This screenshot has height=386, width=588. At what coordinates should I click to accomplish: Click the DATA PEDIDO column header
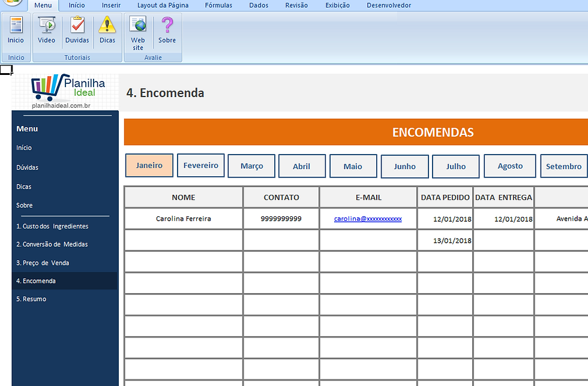[x=445, y=198]
